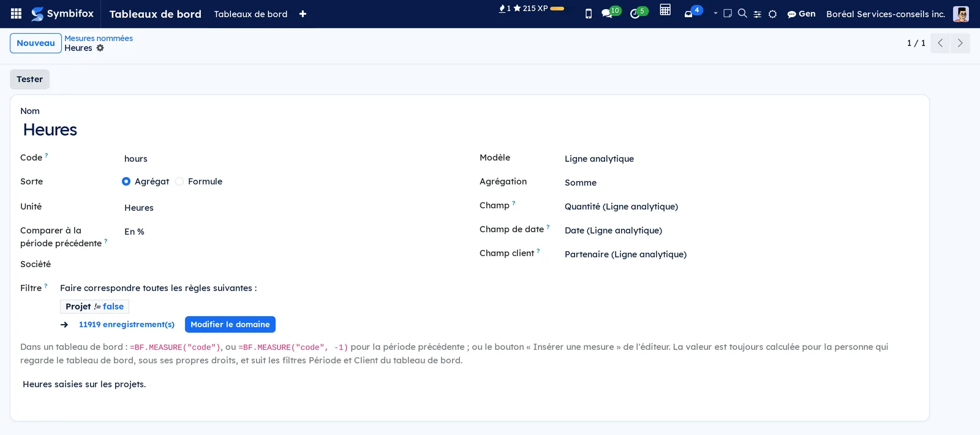Click the Projet != false domain rule
The image size is (980, 435).
point(94,306)
